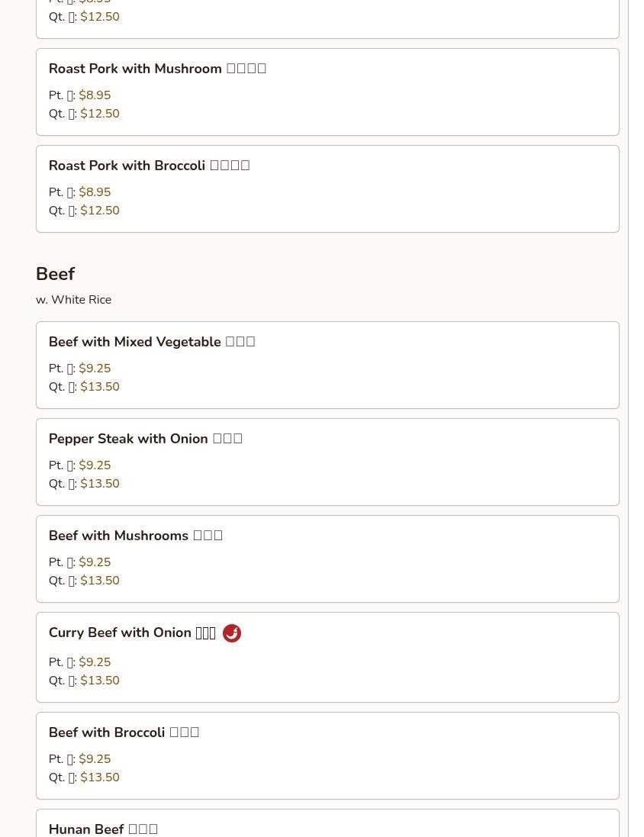Screen dimensions: 644x837
Task: Select $9.25 pint of Beef with Broccoli
Action: point(95,759)
